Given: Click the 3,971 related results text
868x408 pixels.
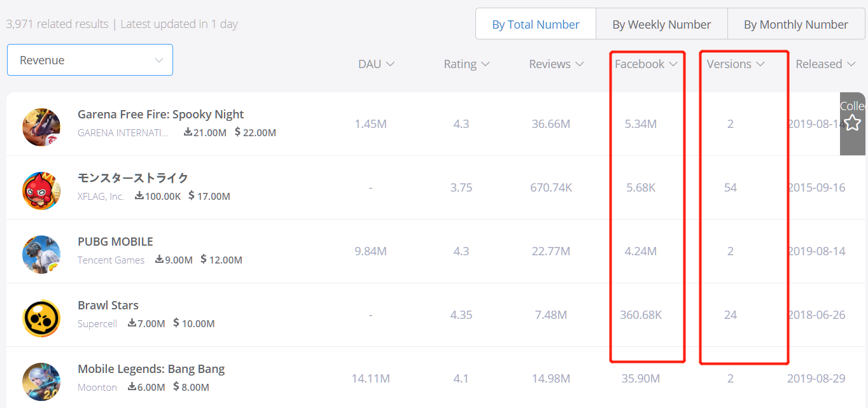Looking at the screenshot, I should [57, 24].
